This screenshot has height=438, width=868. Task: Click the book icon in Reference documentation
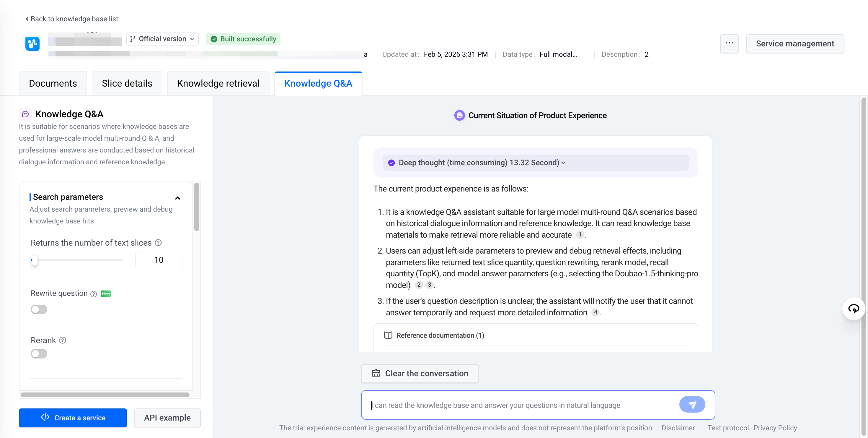coord(388,335)
